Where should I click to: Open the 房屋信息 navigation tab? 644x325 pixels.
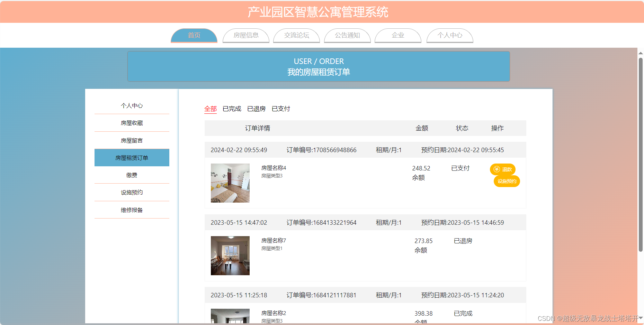point(246,35)
